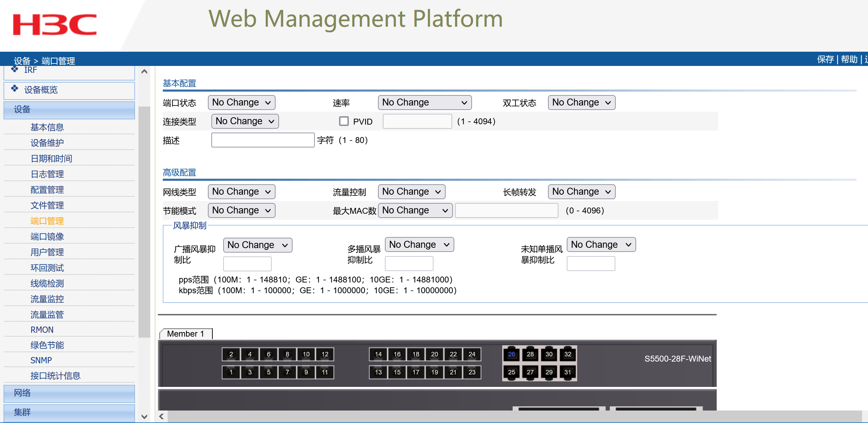The image size is (868, 423).
Task: Select SFP port 31 icon
Action: tap(567, 372)
